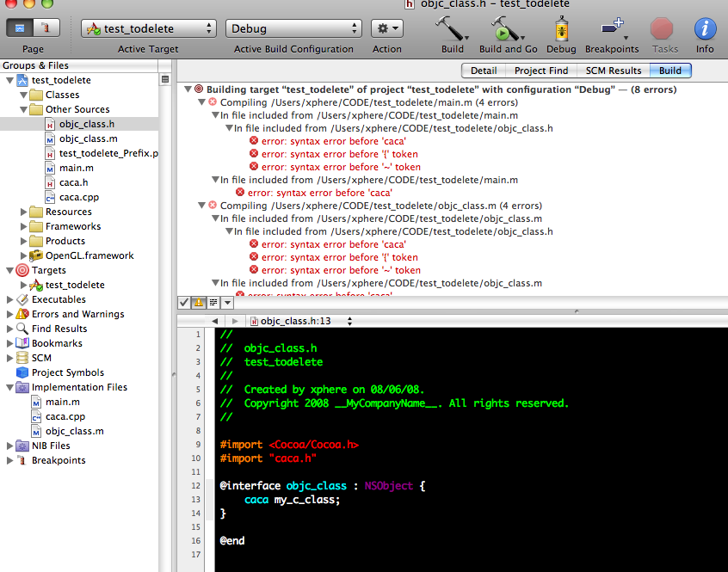This screenshot has width=728, height=572.
Task: Click the Project Symbols cube icon
Action: pyautogui.click(x=22, y=372)
